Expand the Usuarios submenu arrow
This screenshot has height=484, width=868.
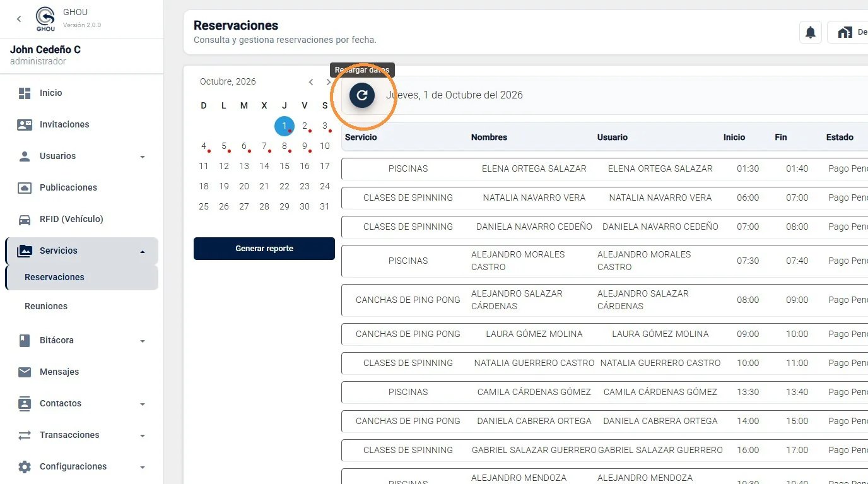[x=143, y=157]
